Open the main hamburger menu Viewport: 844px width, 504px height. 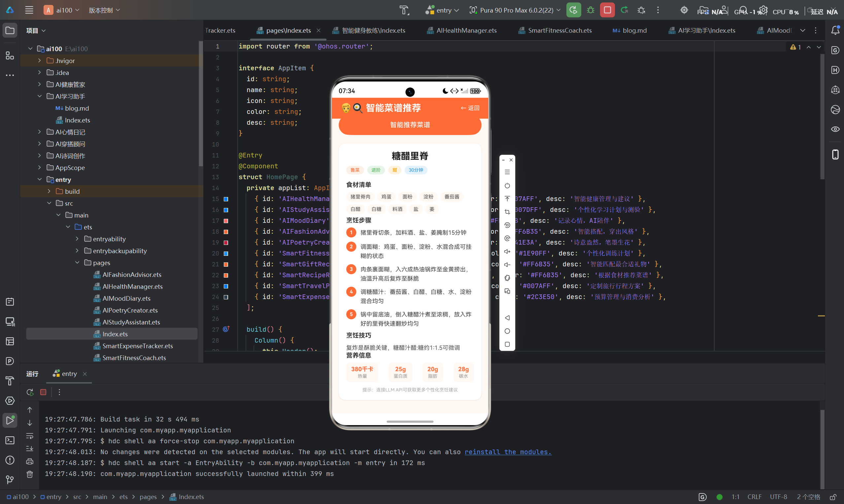pyautogui.click(x=29, y=10)
